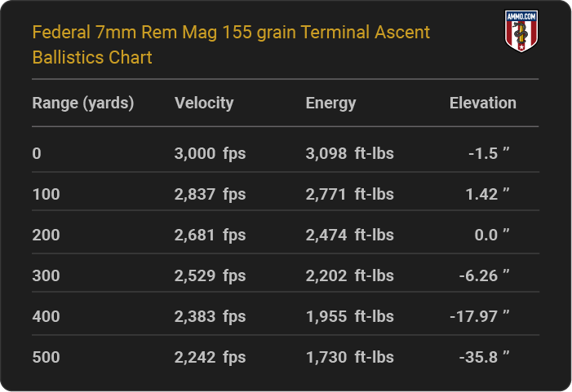Click the -17.97 inch elevation value
The height and width of the screenshot is (392, 572).
point(479,316)
